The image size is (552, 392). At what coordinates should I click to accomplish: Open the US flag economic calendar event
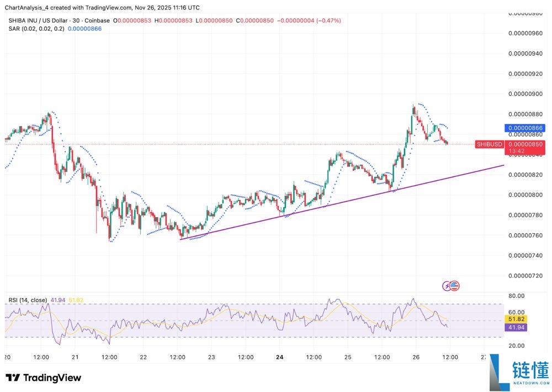[x=454, y=286]
